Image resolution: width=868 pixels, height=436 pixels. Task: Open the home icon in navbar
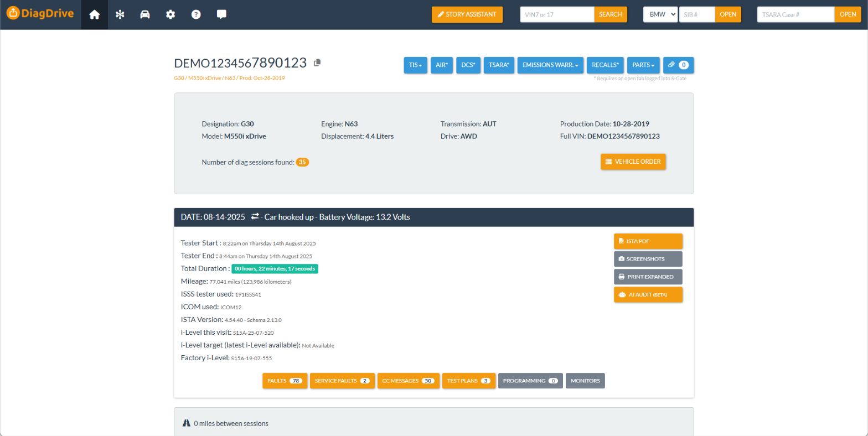(95, 15)
